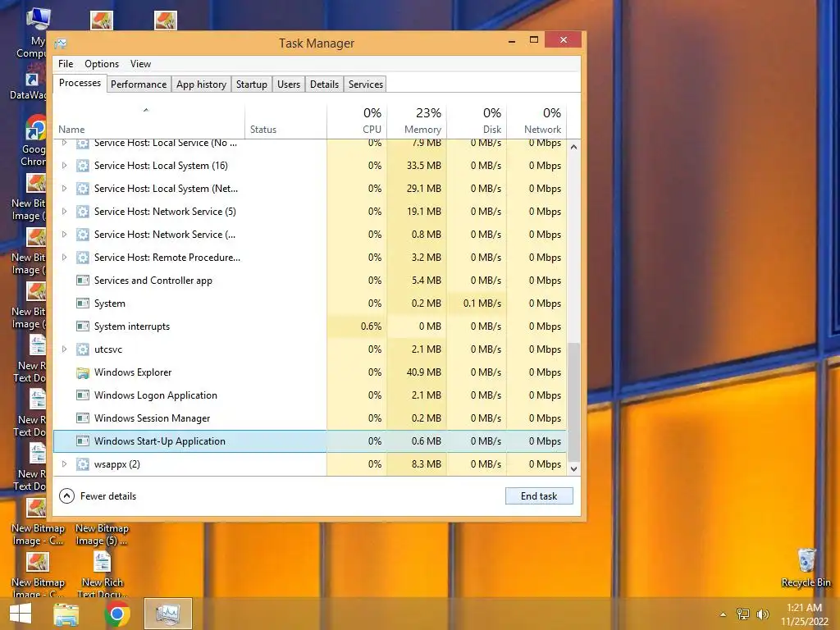Click the process list scroll down arrow
This screenshot has height=630, width=840.
573,468
